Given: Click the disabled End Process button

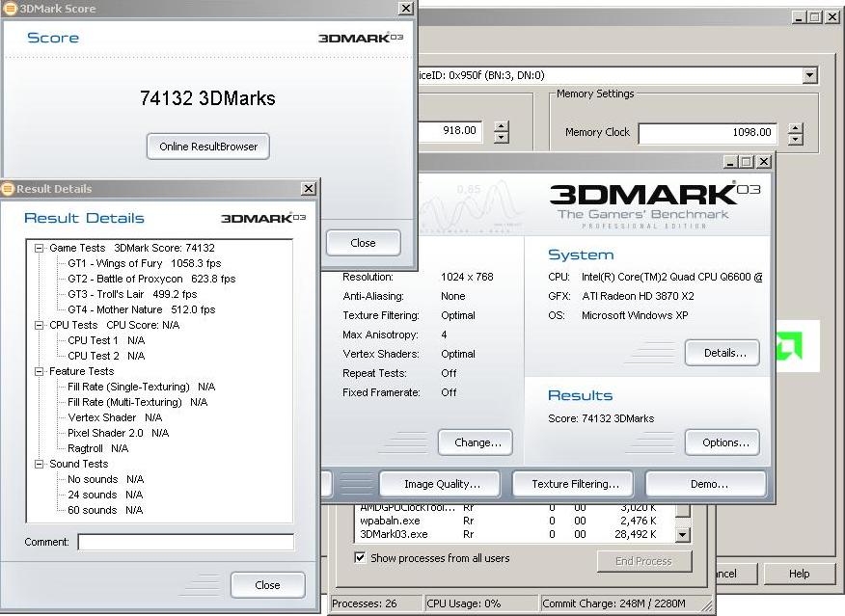Looking at the screenshot, I should click(x=644, y=561).
